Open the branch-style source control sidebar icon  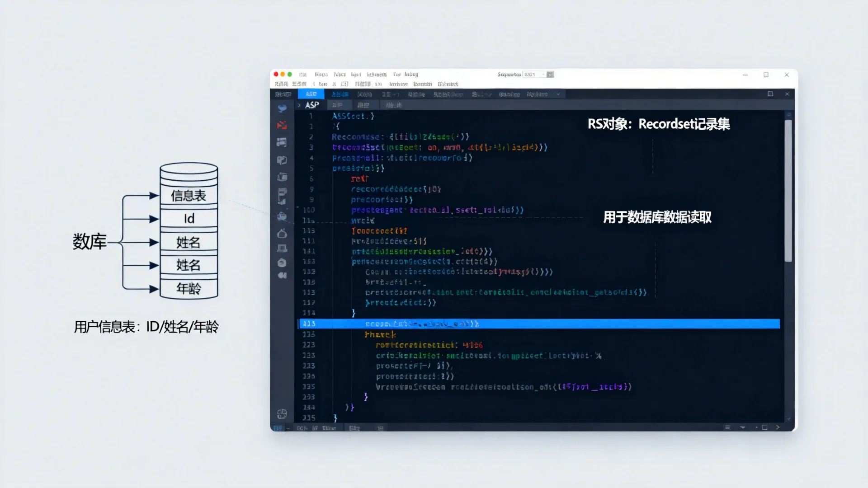click(282, 196)
